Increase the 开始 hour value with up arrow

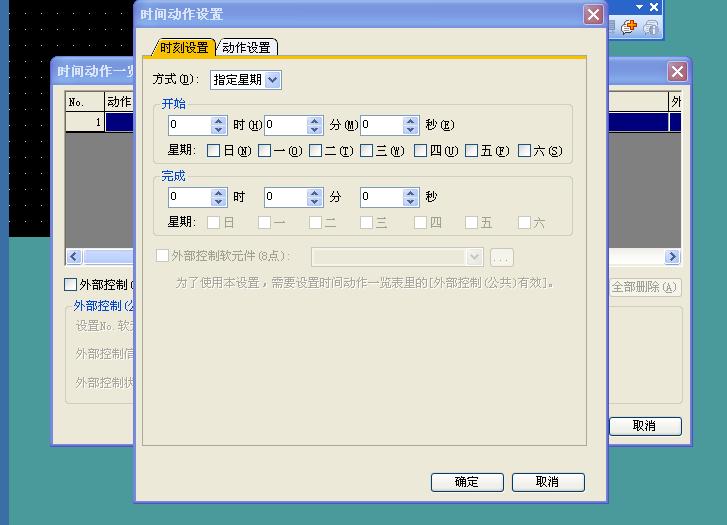click(219, 121)
